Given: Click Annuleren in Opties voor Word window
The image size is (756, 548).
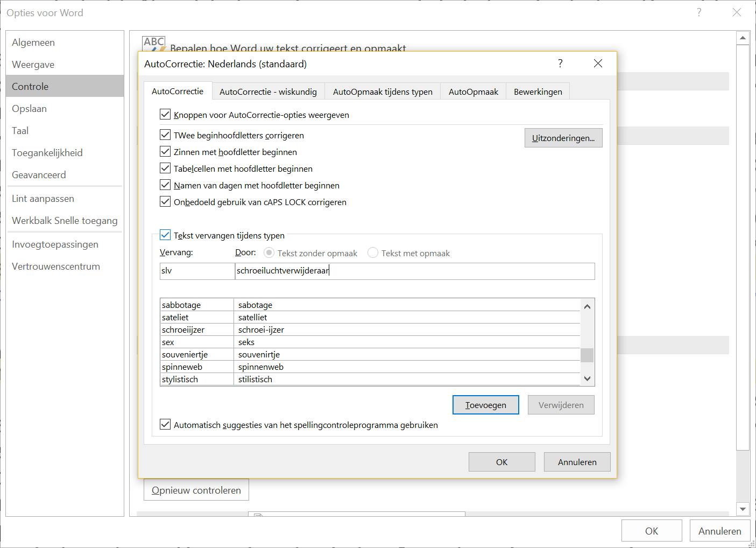Looking at the screenshot, I should (720, 531).
